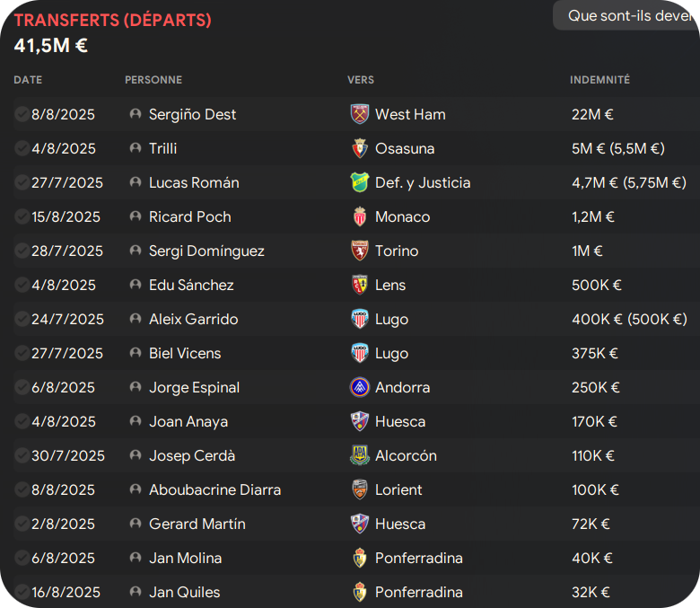
Task: Select the Torino club crest
Action: pos(359,251)
